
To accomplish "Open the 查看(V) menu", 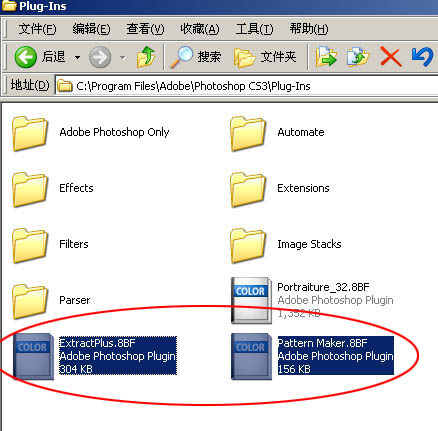I will click(145, 29).
